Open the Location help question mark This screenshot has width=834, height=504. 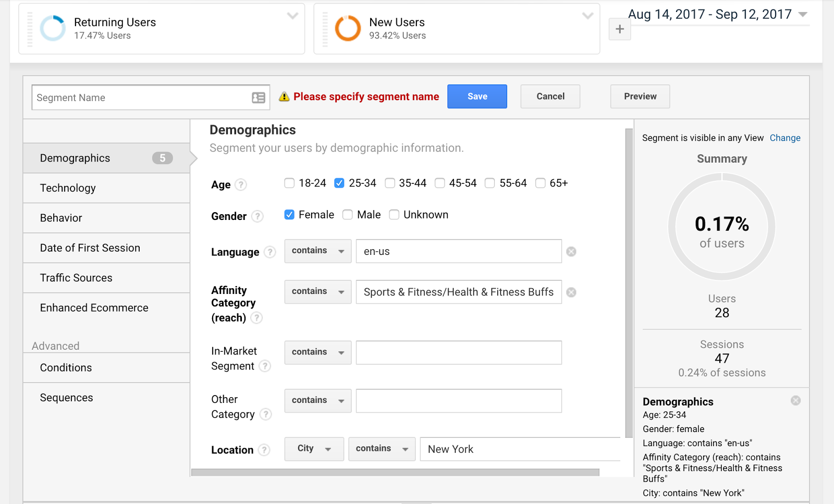coord(264,450)
